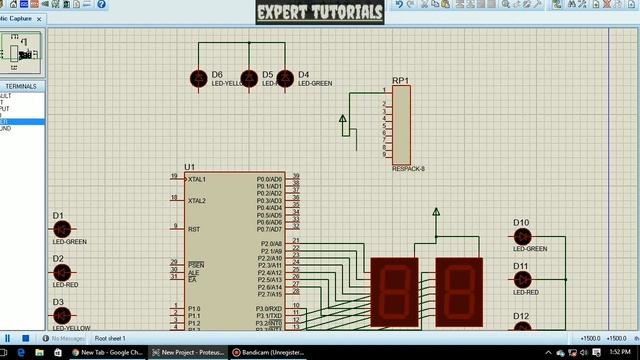The height and width of the screenshot is (360, 640).
Task: Open Pick Parts from Libraries magnifier icon
Action: (x=506, y=4)
